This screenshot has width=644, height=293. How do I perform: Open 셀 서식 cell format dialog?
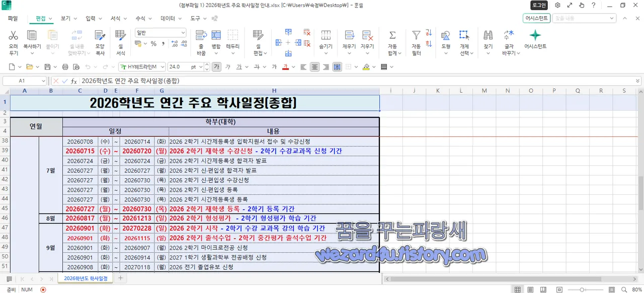(121, 36)
